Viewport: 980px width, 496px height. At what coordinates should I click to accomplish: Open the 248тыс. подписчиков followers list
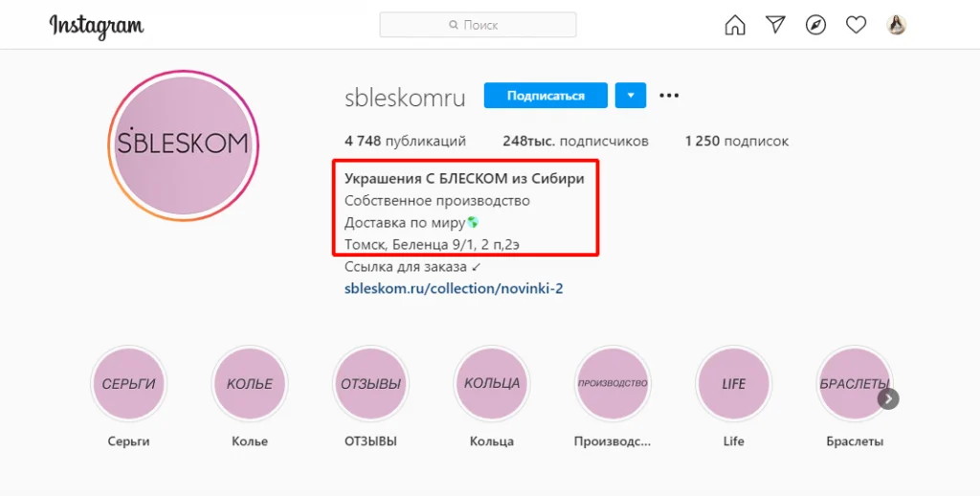coord(575,142)
